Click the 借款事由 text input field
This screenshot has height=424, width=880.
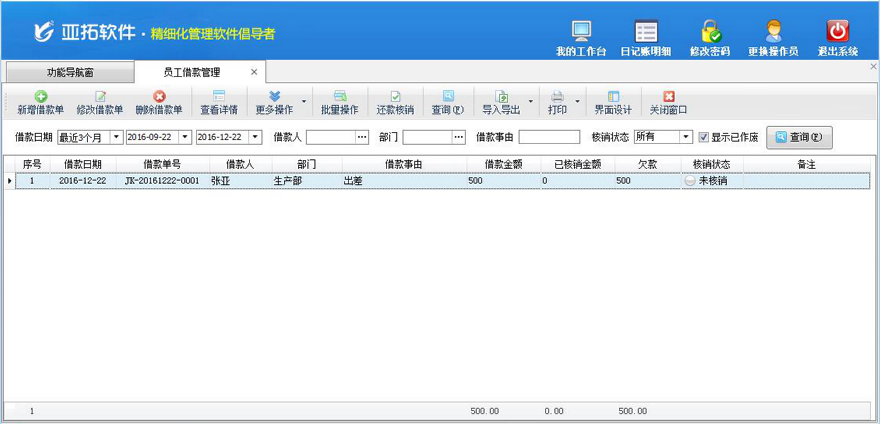click(548, 137)
